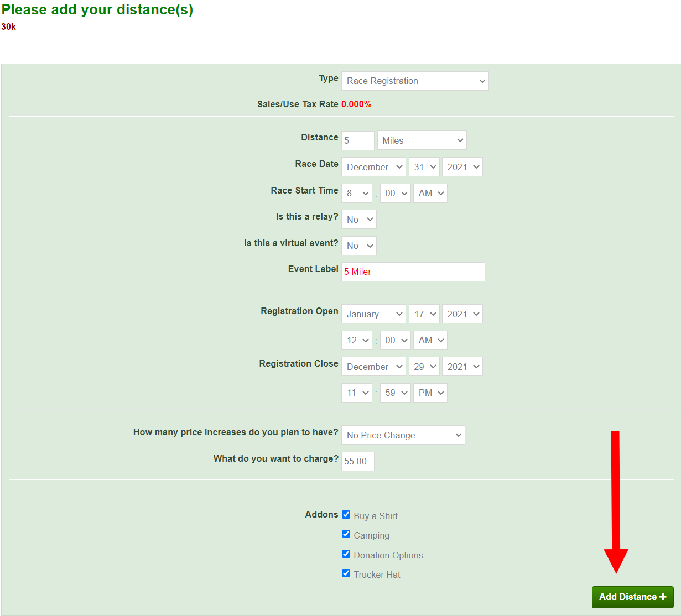Uncheck the Camping addon
The width and height of the screenshot is (681, 616).
[x=346, y=534]
